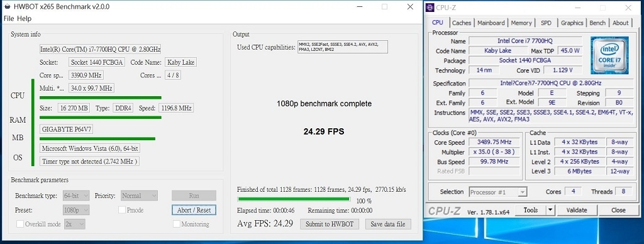This screenshot has width=644, height=244.
Task: Select the CPU tab in CPU-Z
Action: coord(438,23)
